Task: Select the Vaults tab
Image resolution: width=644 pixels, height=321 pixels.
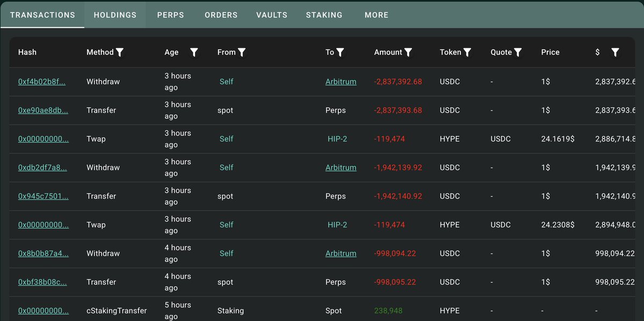Action: [x=272, y=15]
